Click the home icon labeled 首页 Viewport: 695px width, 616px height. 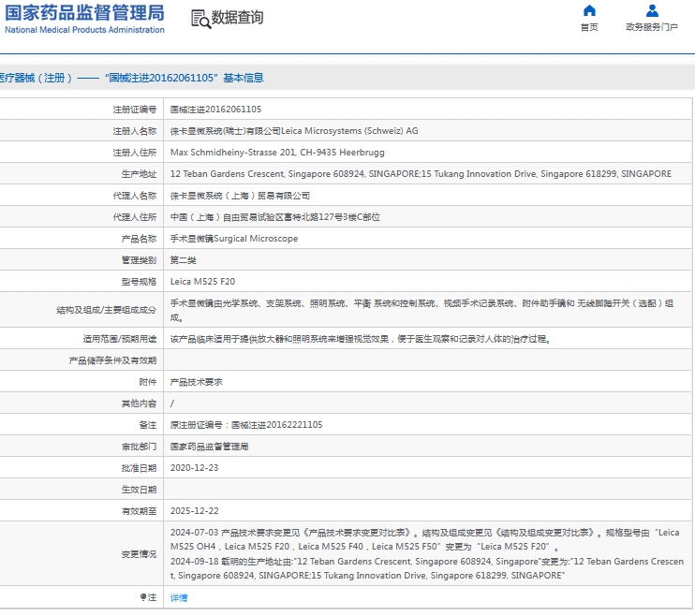coord(589,10)
